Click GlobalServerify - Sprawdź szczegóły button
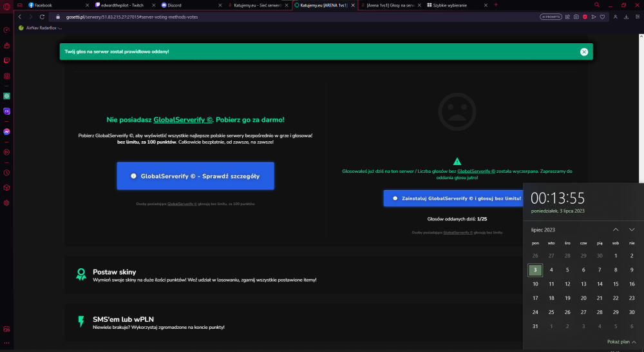Screen dimensions: 644x352 click(x=196, y=176)
